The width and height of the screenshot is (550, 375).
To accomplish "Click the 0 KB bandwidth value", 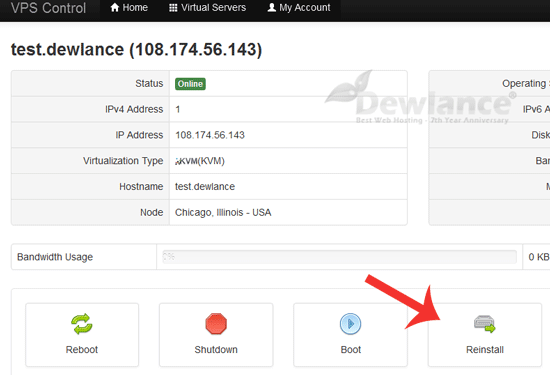I will pos(539,257).
